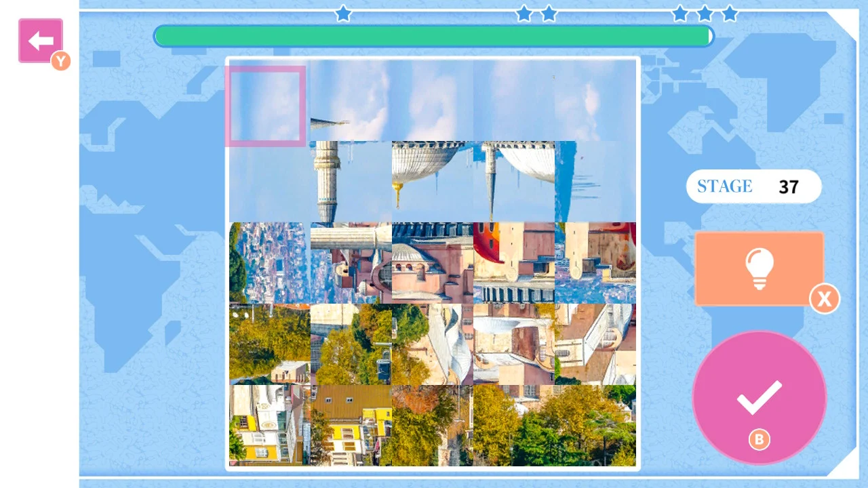The width and height of the screenshot is (868, 488).
Task: Click the three-star group above progress bar
Action: [705, 14]
